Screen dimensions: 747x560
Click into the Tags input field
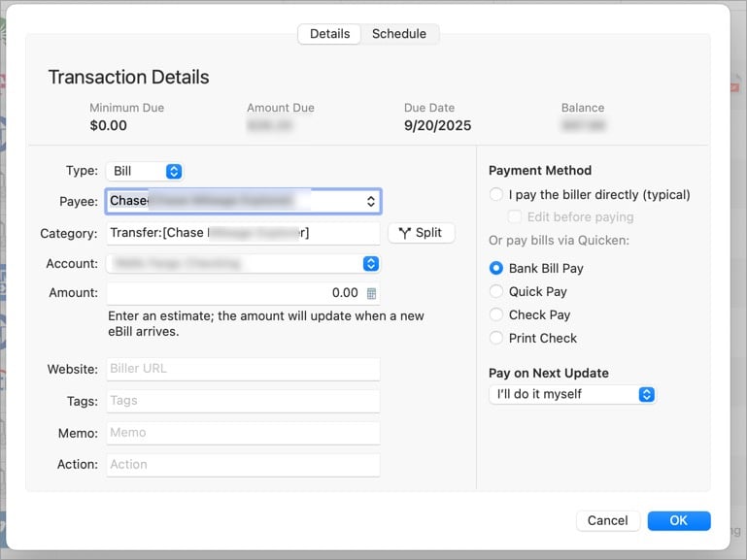(243, 401)
